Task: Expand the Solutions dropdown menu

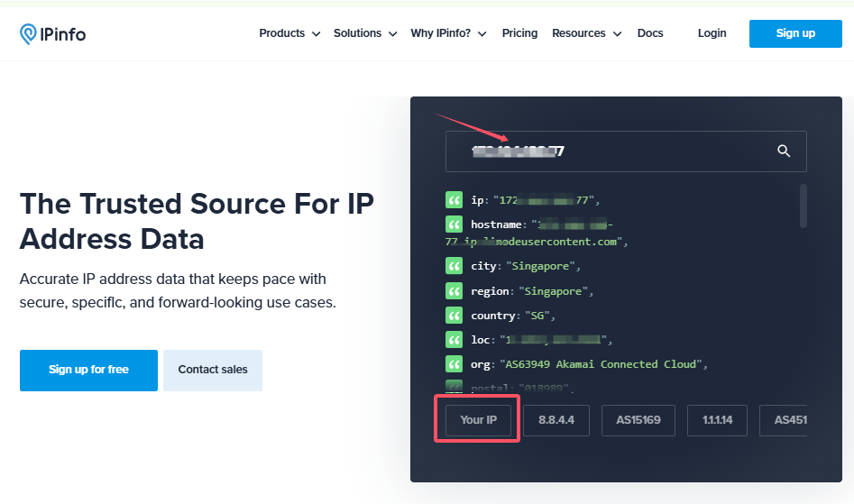Action: tap(365, 33)
